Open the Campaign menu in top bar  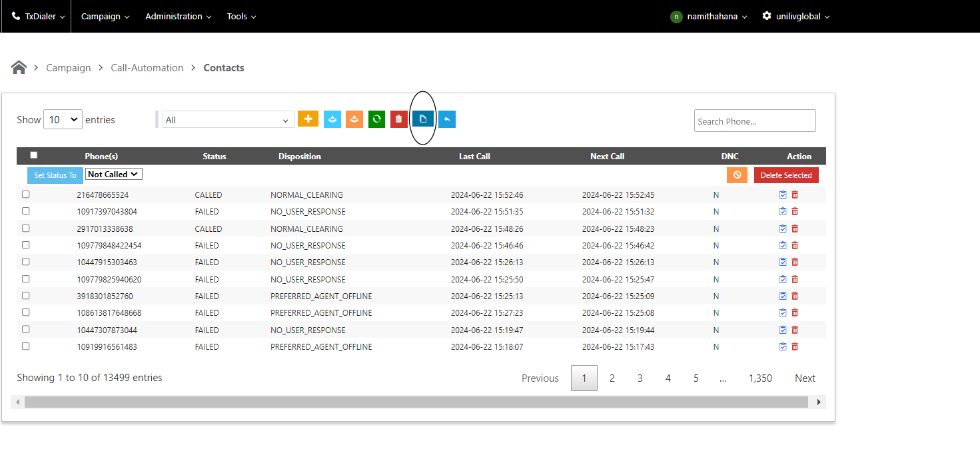(105, 16)
